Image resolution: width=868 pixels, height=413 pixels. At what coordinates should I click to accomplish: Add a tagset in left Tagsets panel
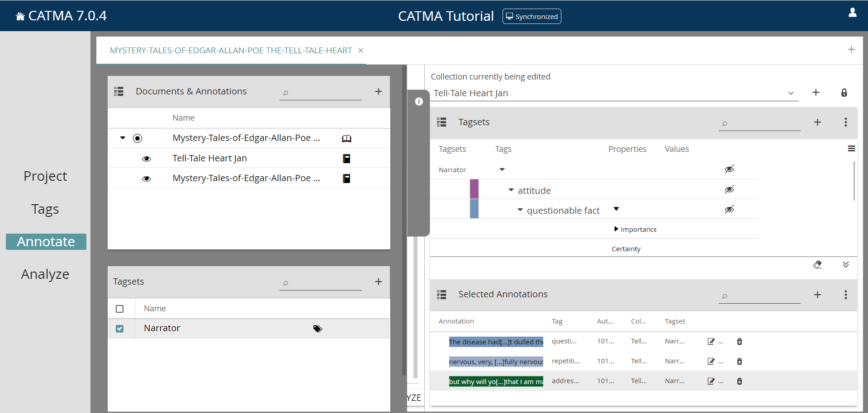tap(378, 282)
